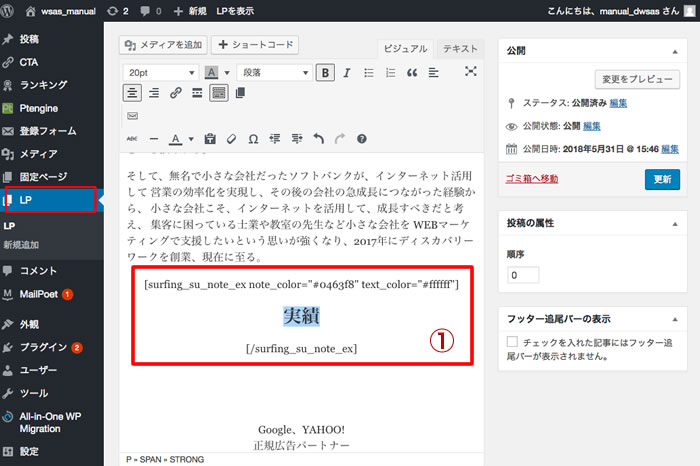Toggle bold formatting in the editor toolbar
This screenshot has height=466, width=700.
pyautogui.click(x=325, y=72)
